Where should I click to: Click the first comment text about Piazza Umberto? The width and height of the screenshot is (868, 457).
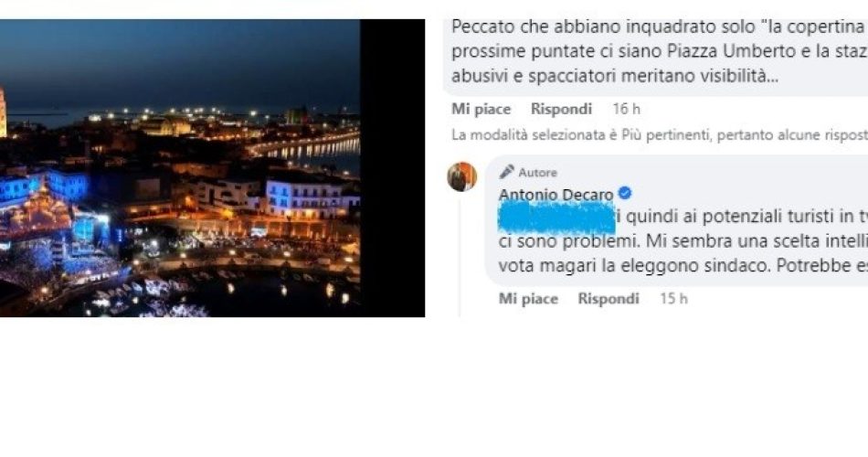tap(660, 51)
